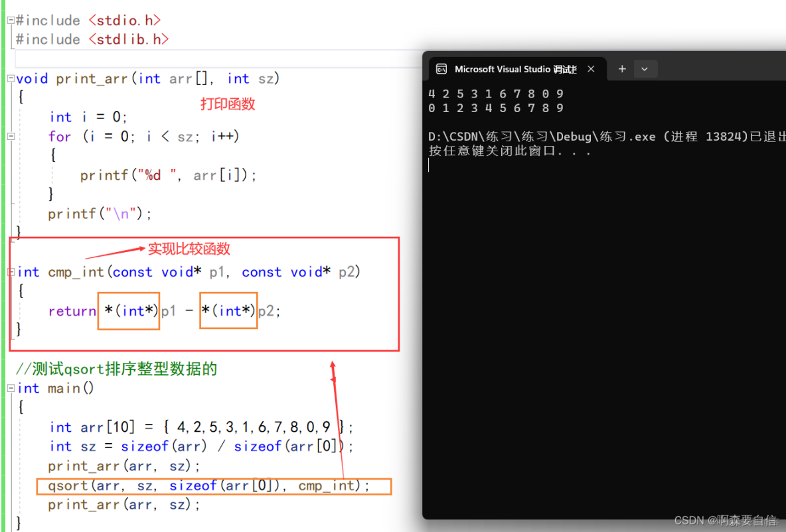
Task: Open the terminal tab options chevron dropdown
Action: pos(645,68)
